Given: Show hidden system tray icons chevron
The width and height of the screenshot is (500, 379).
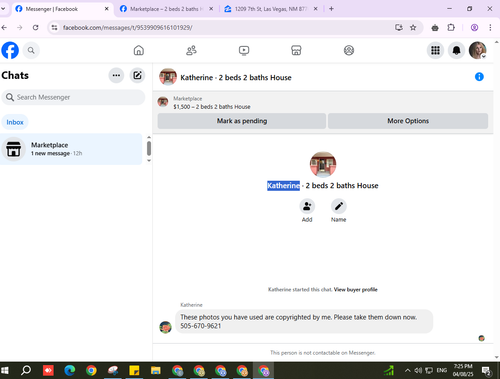Looking at the screenshot, I should [407, 370].
